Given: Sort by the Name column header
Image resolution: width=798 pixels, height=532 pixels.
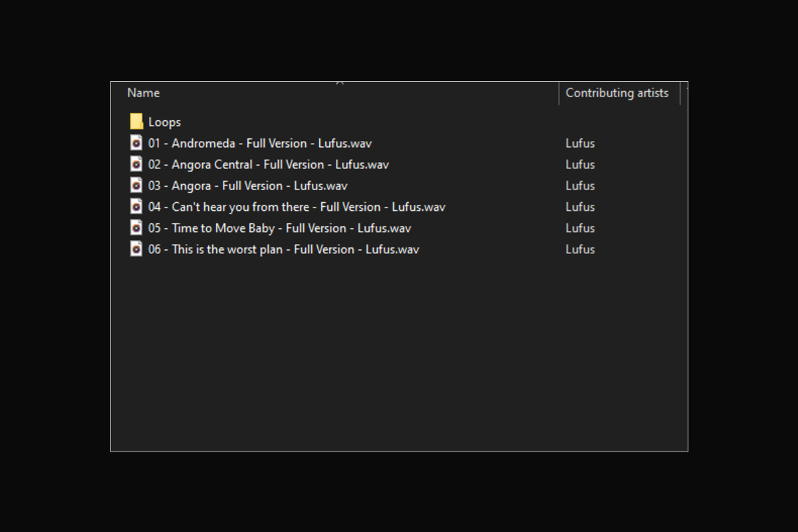Looking at the screenshot, I should tap(144, 93).
